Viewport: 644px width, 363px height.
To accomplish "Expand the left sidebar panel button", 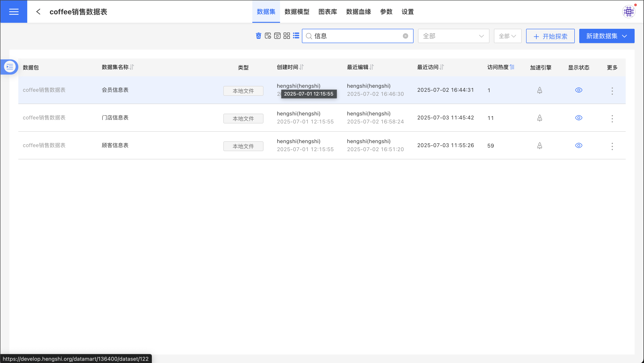I will pos(10,67).
